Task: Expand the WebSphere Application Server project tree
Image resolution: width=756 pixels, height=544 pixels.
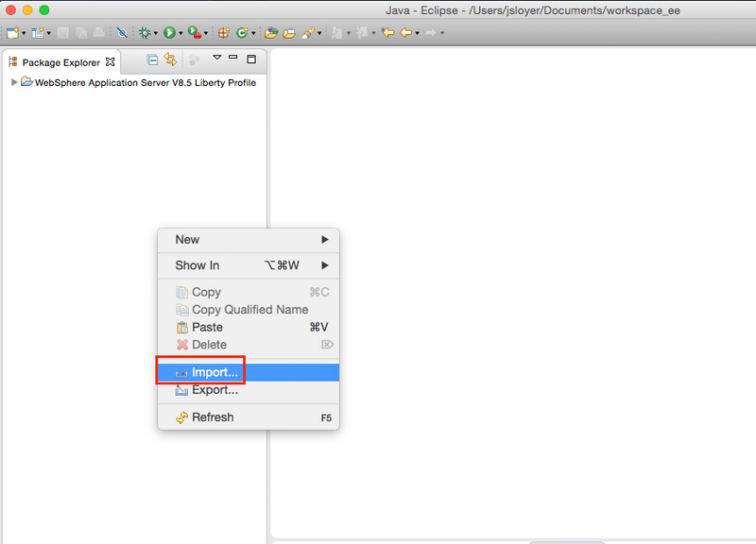Action: pos(14,82)
